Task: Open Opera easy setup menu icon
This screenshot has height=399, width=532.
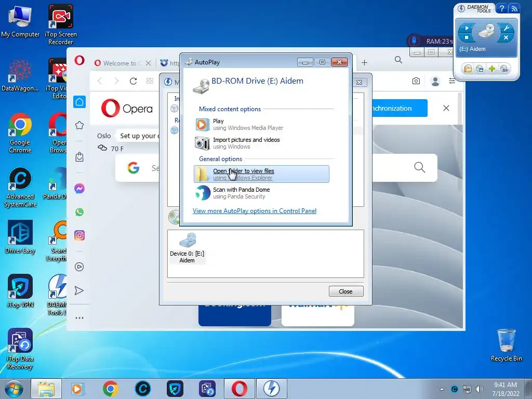Action: click(x=452, y=81)
